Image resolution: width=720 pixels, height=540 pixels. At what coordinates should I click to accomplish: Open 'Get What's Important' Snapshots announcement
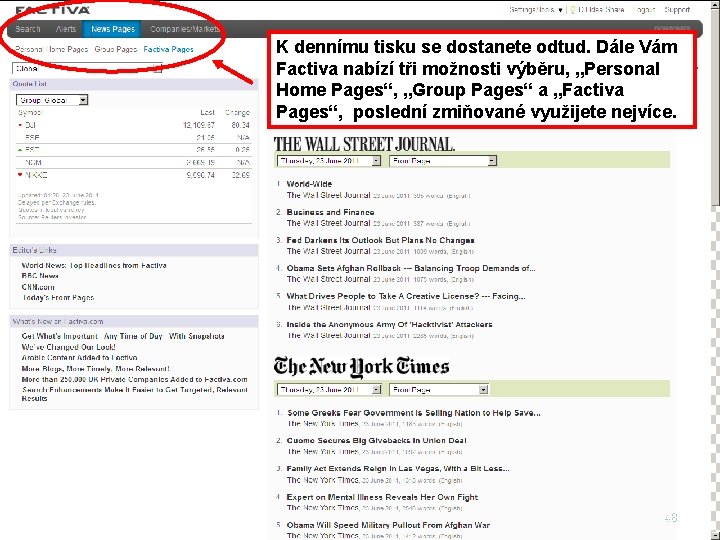123,336
